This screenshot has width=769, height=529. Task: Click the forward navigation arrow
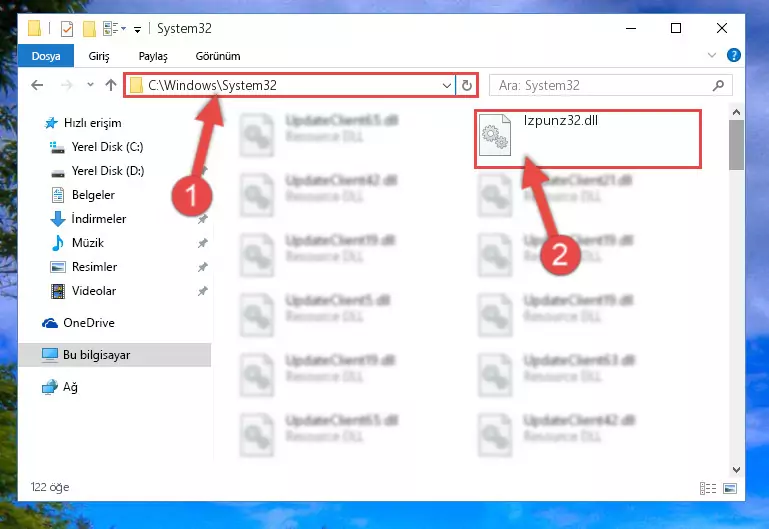67,85
